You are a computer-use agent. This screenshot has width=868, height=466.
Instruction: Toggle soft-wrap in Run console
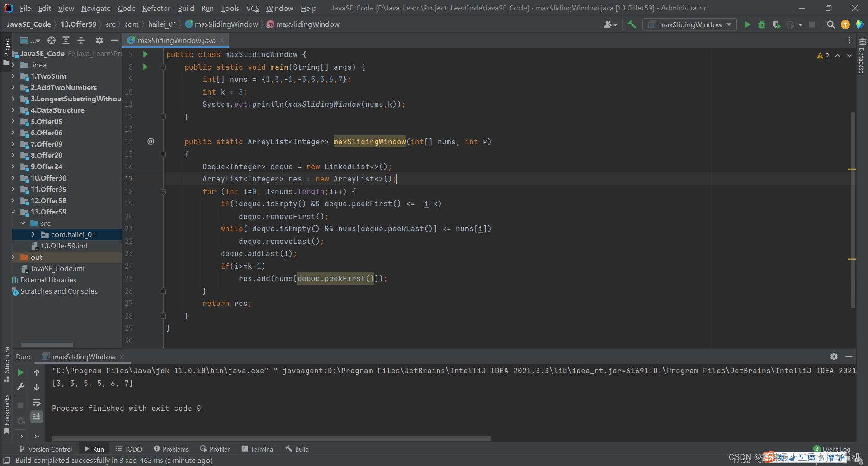37,402
